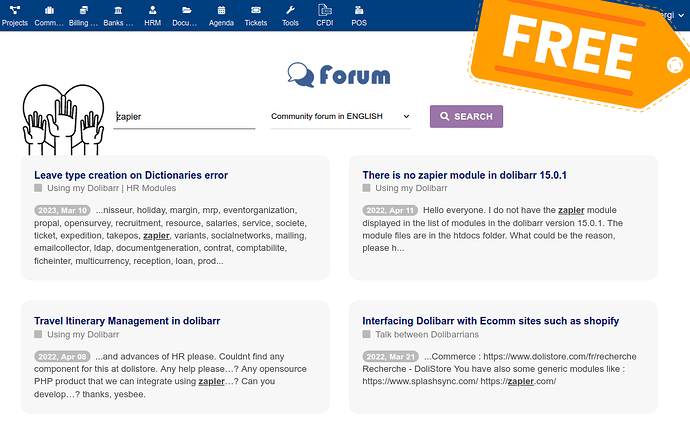Click category 'Using my Dolibarr | HR Modules'

coord(111,188)
